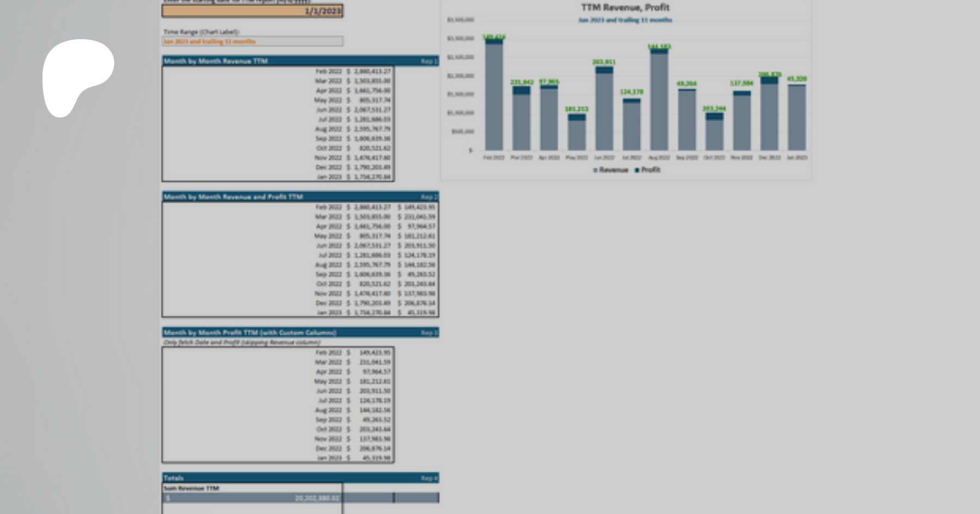Click the Dec 2022 profit segment in chart

coord(769,80)
